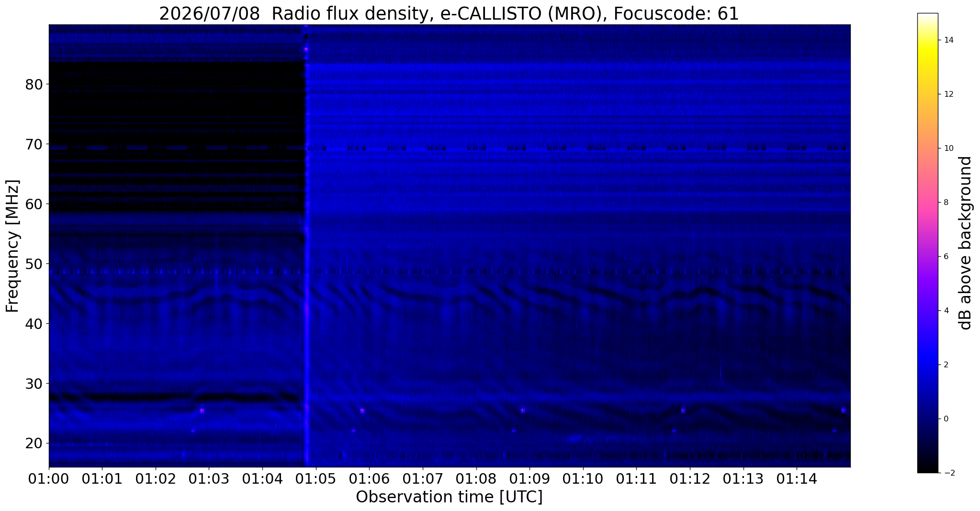Click the 50 MHz frequency tick label
980x511 pixels.
click(34, 264)
